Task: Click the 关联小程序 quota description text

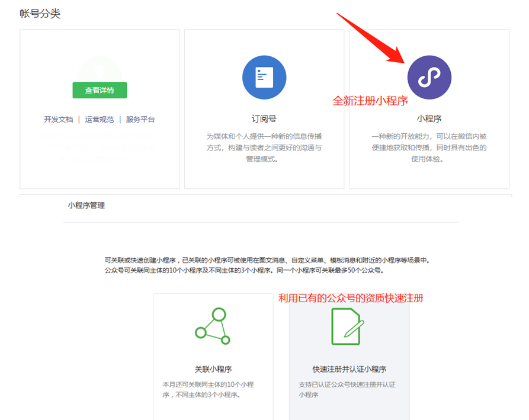Action: (x=209, y=389)
